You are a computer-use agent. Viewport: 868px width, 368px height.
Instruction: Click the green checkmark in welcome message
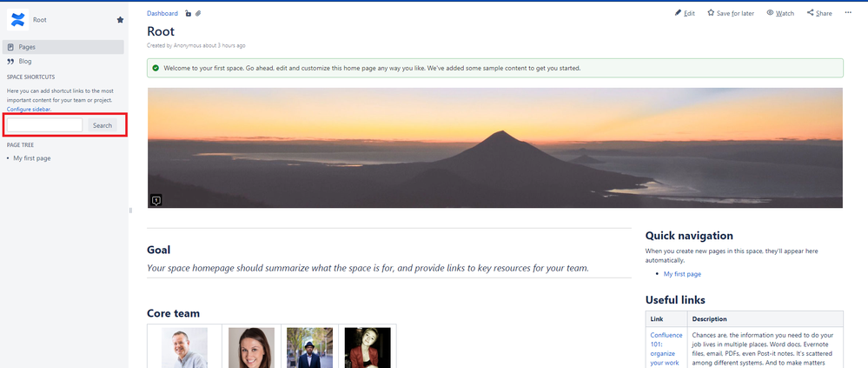[156, 68]
